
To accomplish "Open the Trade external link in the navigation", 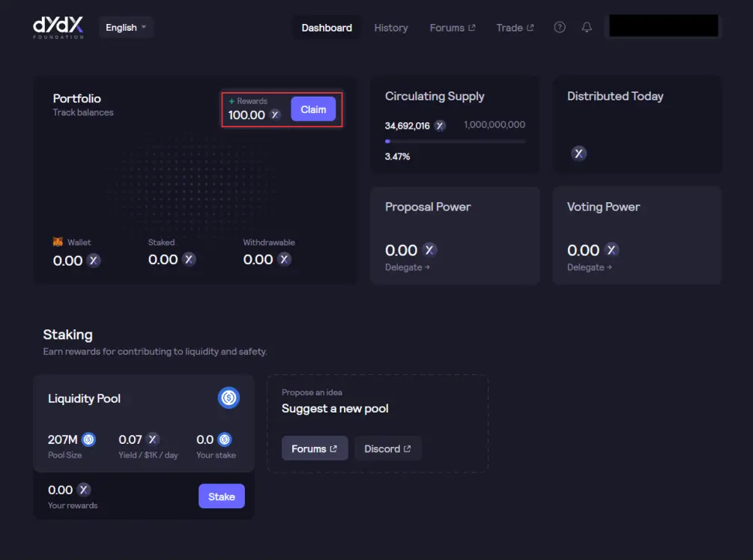I will click(x=515, y=28).
